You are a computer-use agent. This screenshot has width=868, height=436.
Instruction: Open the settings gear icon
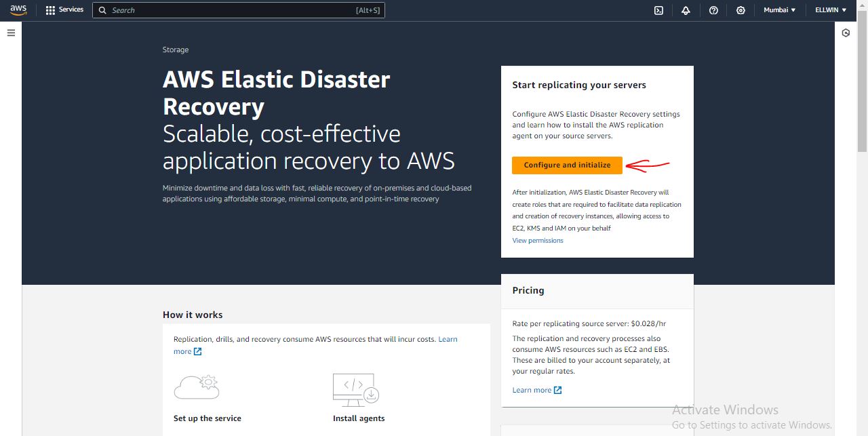[x=741, y=10]
